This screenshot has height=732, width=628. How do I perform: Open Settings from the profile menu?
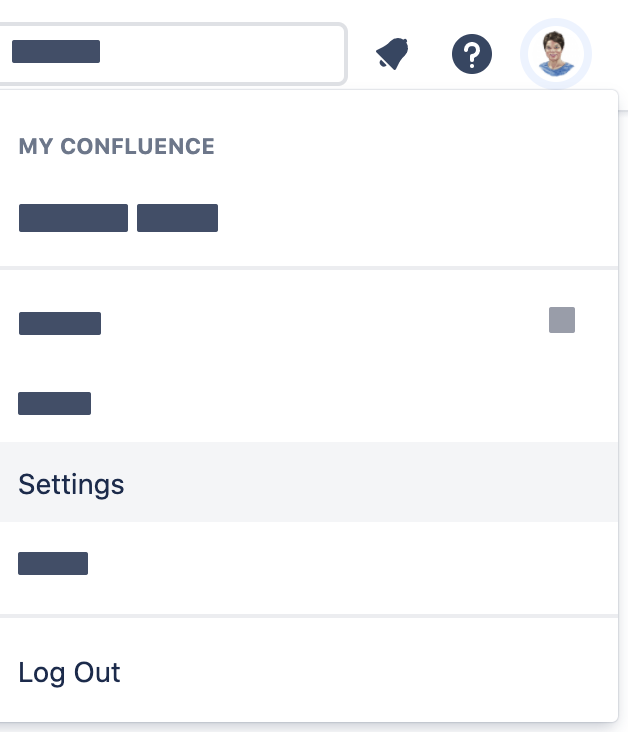click(x=72, y=484)
